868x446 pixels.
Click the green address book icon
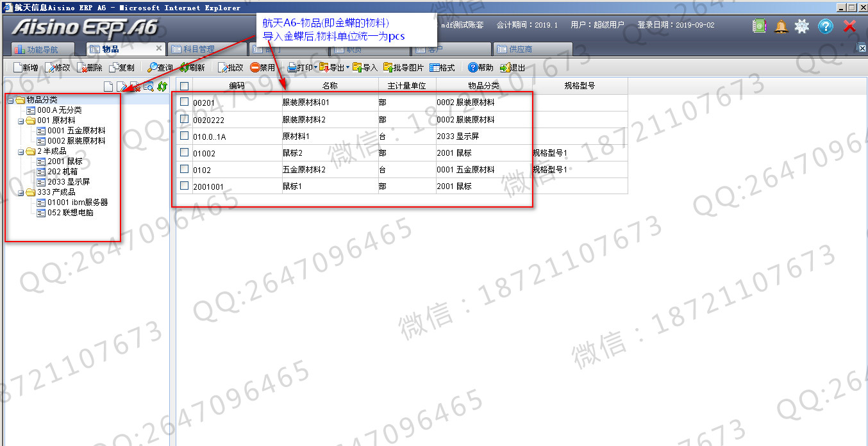(760, 26)
